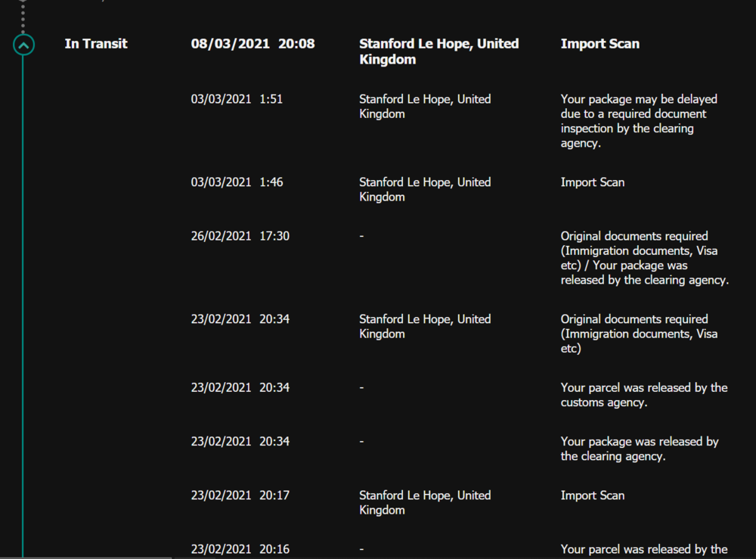
Task: Click Import Scan in the 20:17 row
Action: tap(593, 495)
